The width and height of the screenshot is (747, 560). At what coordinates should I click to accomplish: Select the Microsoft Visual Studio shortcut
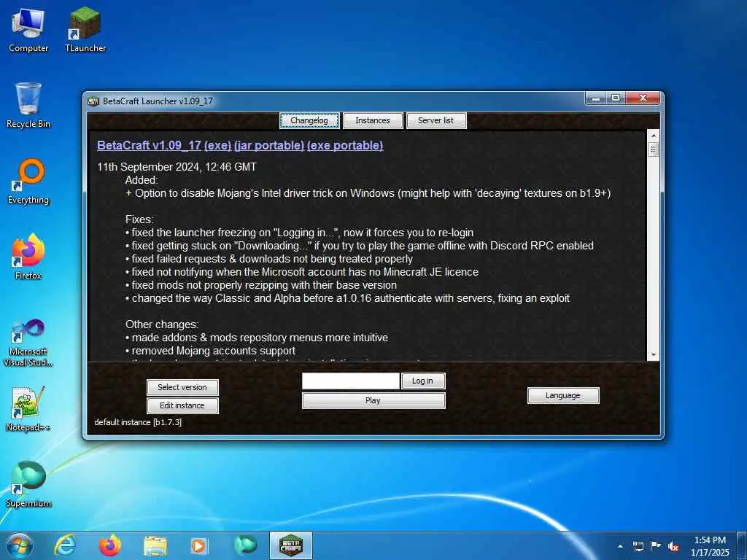coord(28,343)
